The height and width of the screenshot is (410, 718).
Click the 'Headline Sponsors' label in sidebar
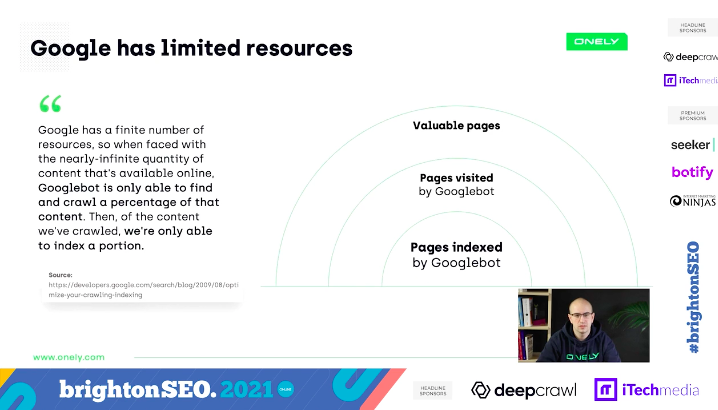693,27
